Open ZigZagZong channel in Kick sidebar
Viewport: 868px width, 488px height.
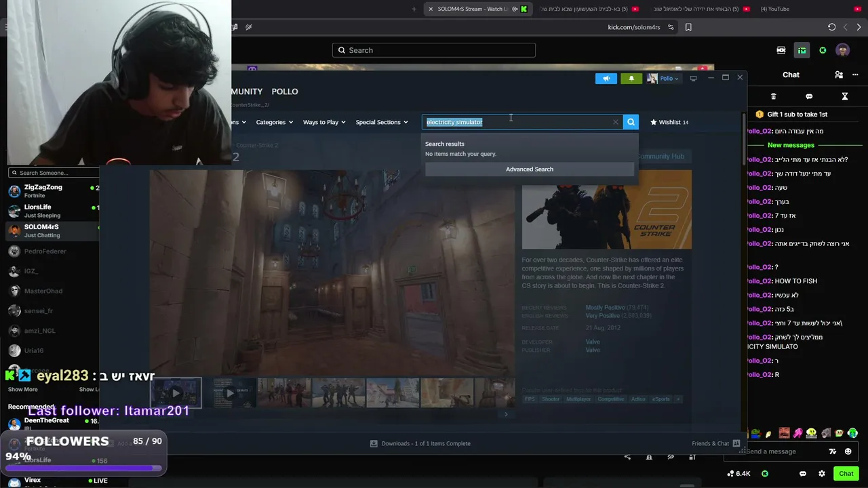53,191
